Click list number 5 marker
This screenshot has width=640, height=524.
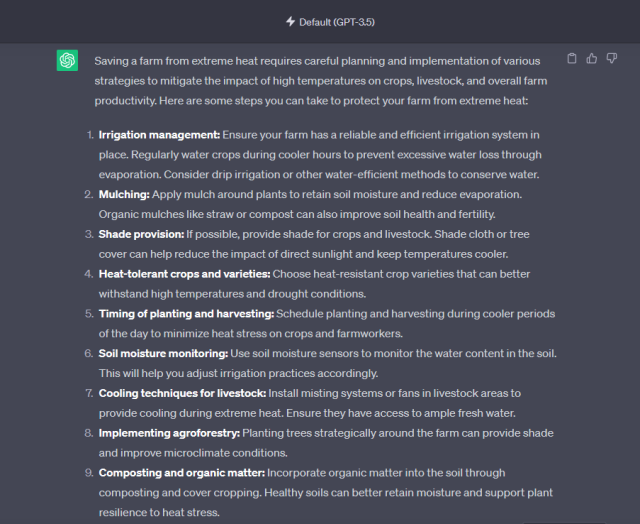pyautogui.click(x=89, y=314)
